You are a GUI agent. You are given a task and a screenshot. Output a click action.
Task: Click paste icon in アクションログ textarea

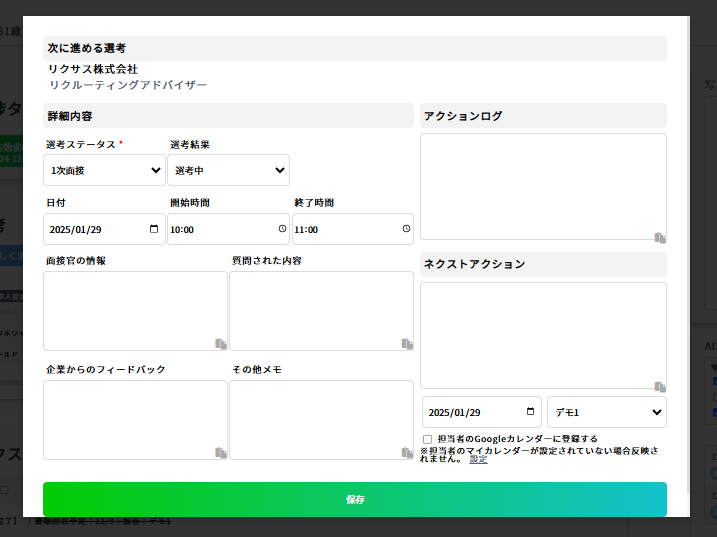(660, 238)
